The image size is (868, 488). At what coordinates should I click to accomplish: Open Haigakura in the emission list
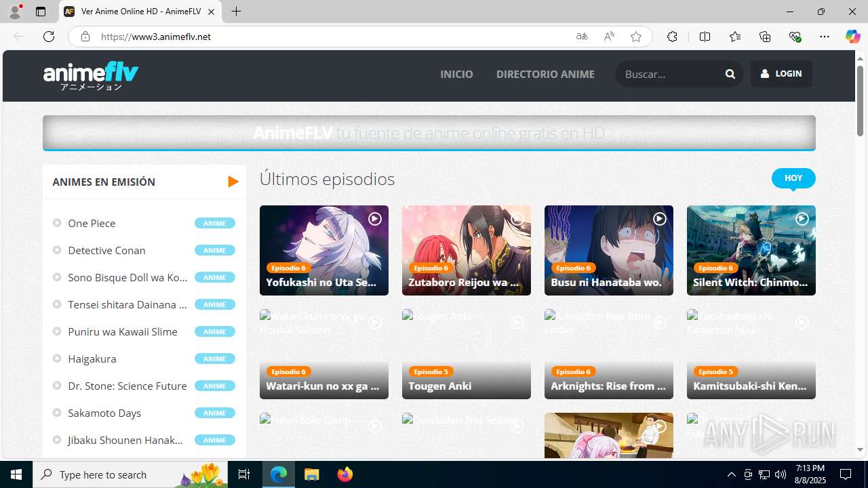pos(92,359)
